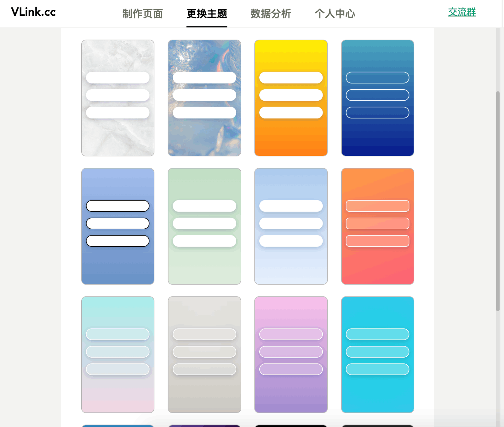The image size is (504, 427).
Task: Select the teal-to-navy blue gradient theme
Action: click(x=378, y=98)
